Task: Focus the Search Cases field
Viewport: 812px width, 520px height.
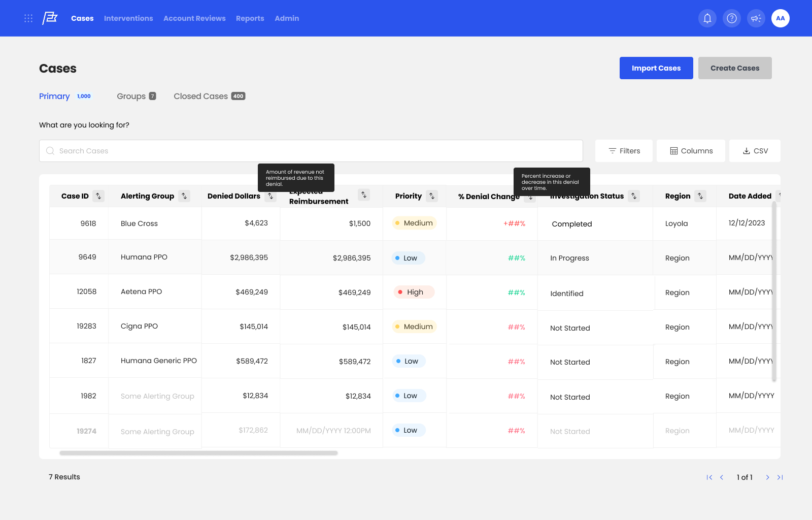Action: pos(311,151)
